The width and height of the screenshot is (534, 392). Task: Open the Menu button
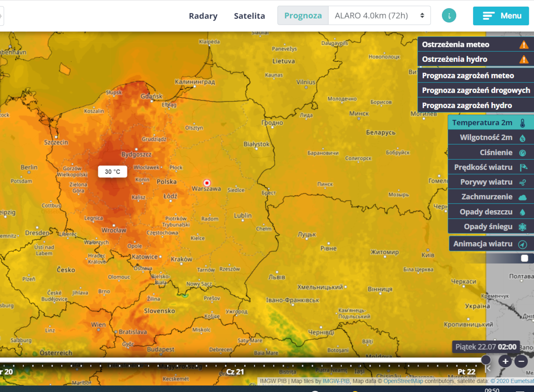tap(501, 16)
